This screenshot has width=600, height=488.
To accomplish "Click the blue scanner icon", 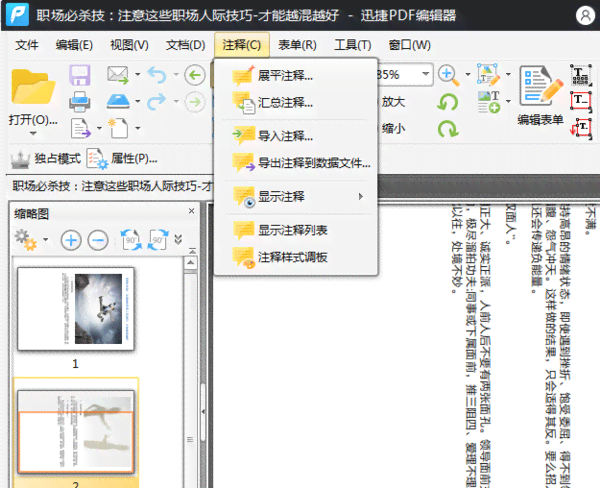I will pos(118,101).
